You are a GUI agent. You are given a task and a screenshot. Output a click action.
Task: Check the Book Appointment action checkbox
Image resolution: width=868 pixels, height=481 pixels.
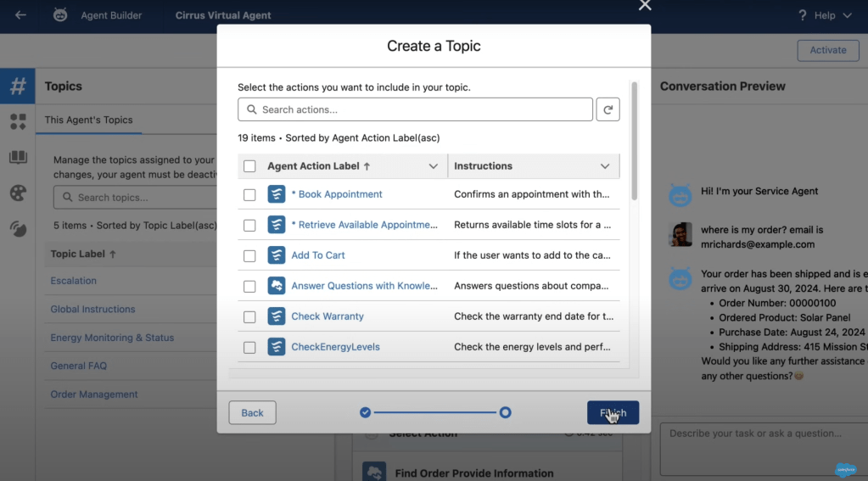click(x=249, y=194)
